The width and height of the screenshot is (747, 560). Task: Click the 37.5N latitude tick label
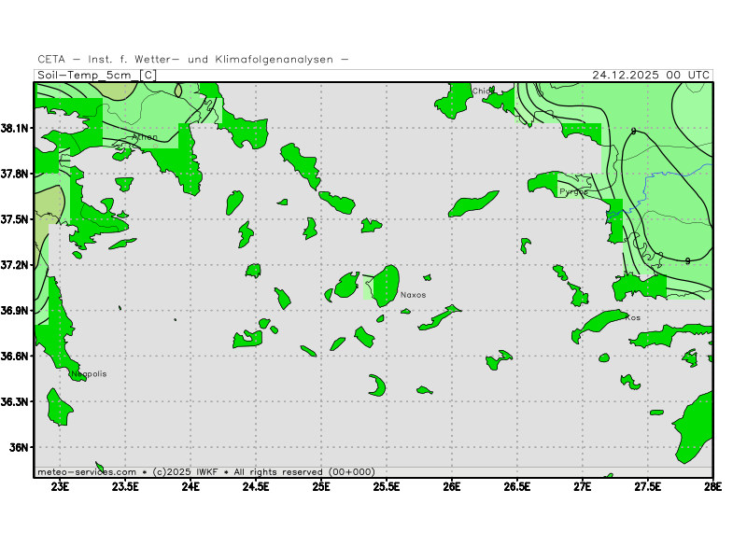click(16, 219)
